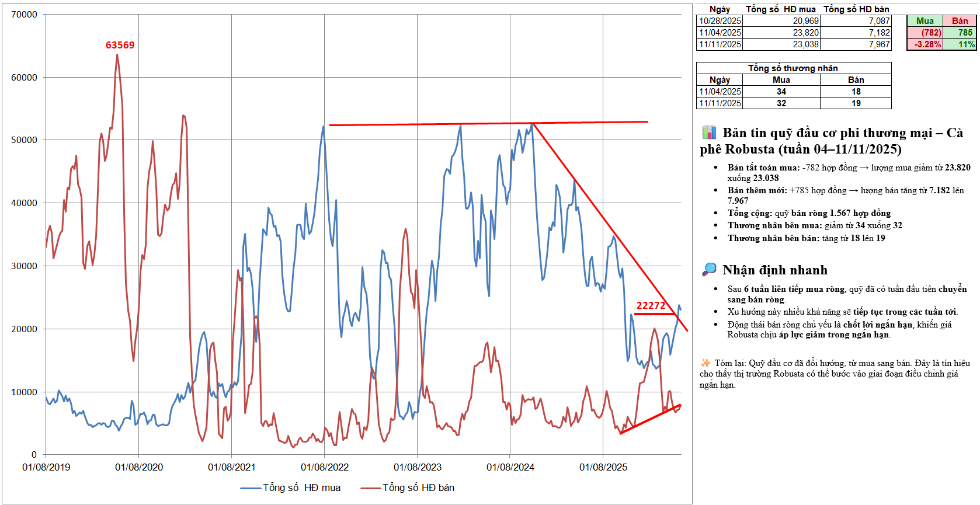Click the red 63569 peak data label

[120, 45]
